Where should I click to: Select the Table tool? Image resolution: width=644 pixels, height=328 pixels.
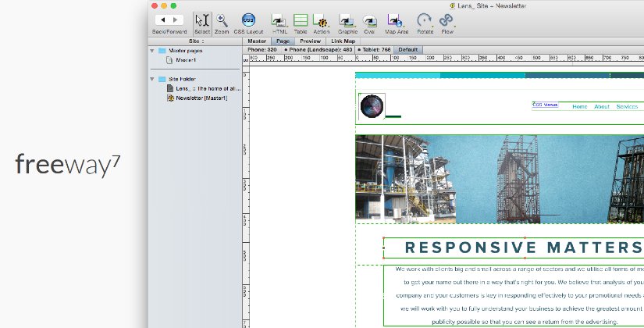pyautogui.click(x=301, y=21)
